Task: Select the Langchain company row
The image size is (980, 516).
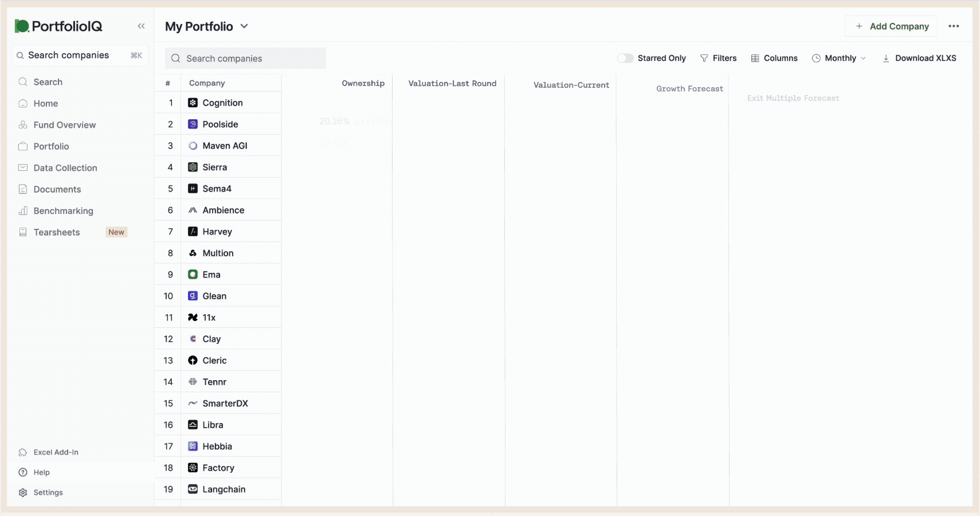Action: (x=218, y=490)
